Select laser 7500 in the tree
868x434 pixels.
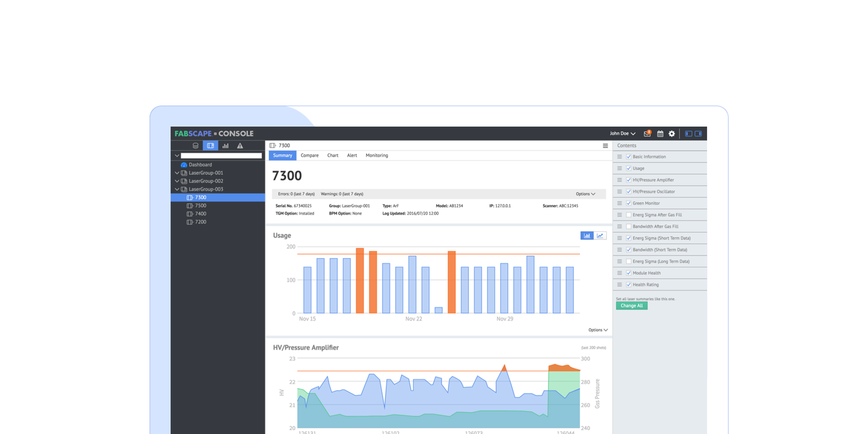click(x=200, y=206)
